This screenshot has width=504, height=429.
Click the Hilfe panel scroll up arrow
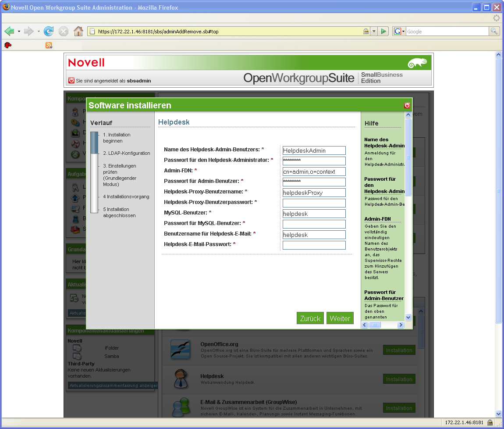(408, 115)
